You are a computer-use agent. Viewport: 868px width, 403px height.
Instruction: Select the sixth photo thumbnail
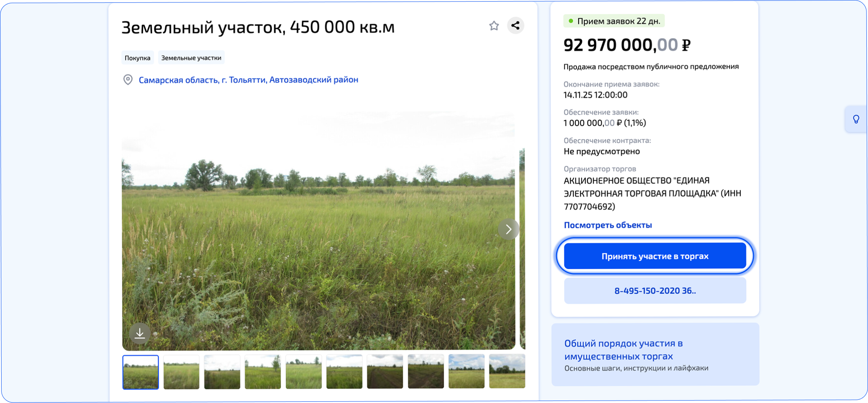[x=344, y=372]
